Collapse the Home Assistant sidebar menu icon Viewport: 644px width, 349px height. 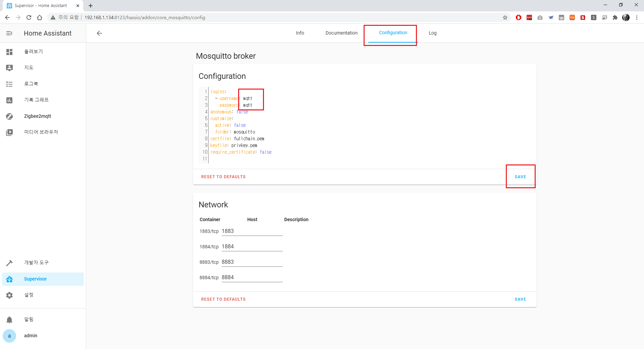click(9, 33)
